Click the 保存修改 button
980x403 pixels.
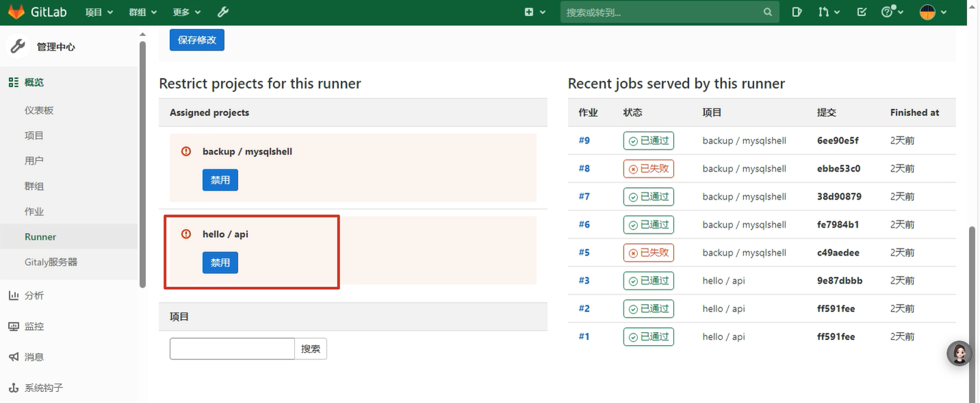(x=197, y=40)
